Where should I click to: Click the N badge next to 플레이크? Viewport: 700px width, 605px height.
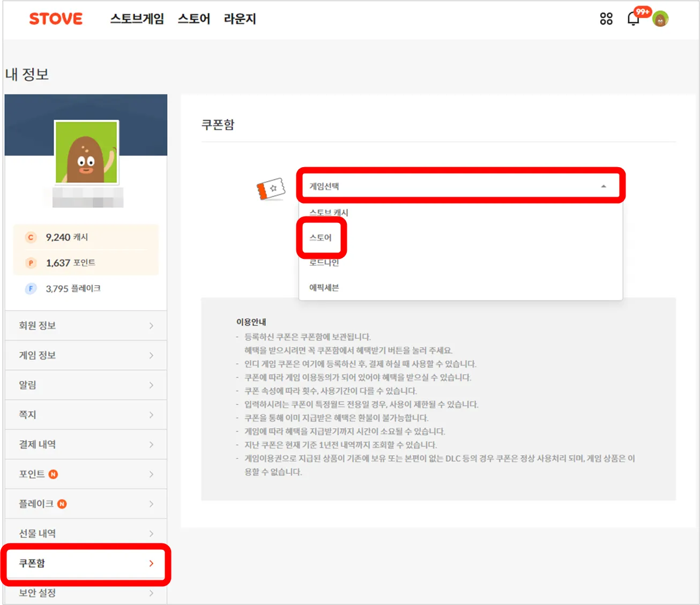tap(62, 504)
